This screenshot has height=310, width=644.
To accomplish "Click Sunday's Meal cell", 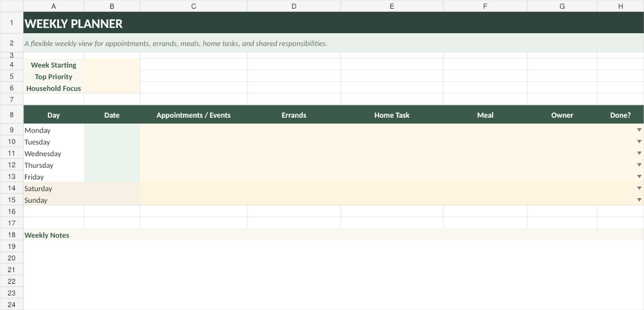I will pyautogui.click(x=485, y=200).
